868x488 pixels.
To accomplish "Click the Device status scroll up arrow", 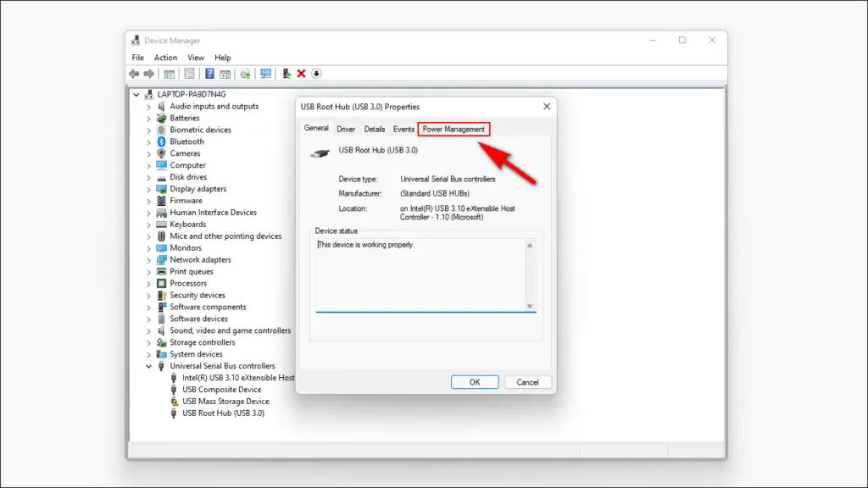I will click(x=530, y=245).
